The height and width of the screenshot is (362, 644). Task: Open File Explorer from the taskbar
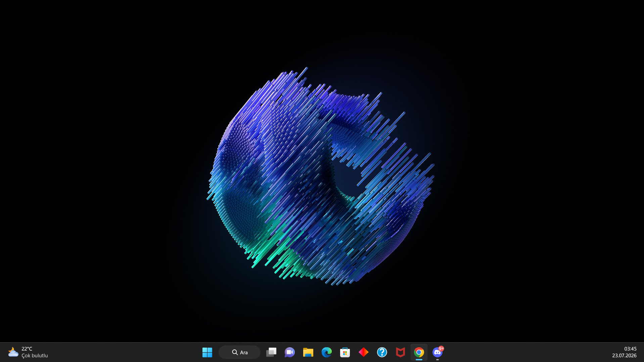coord(308,352)
